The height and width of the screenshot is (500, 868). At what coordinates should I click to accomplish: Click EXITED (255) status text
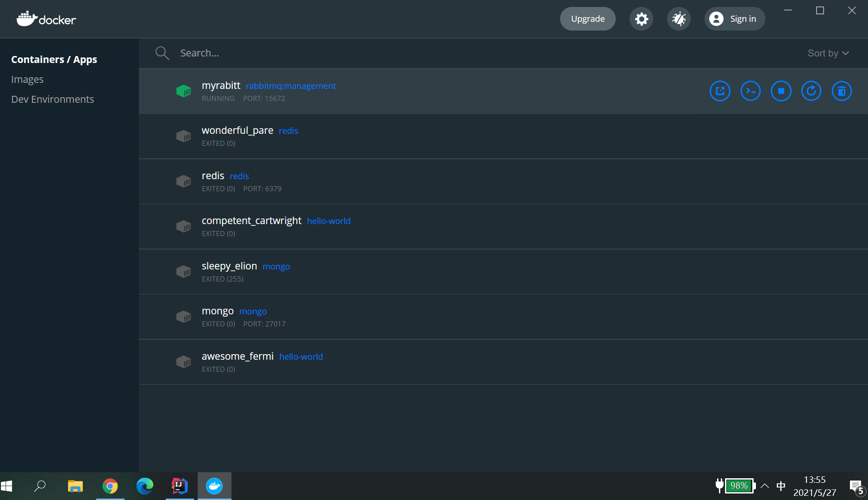pyautogui.click(x=223, y=279)
